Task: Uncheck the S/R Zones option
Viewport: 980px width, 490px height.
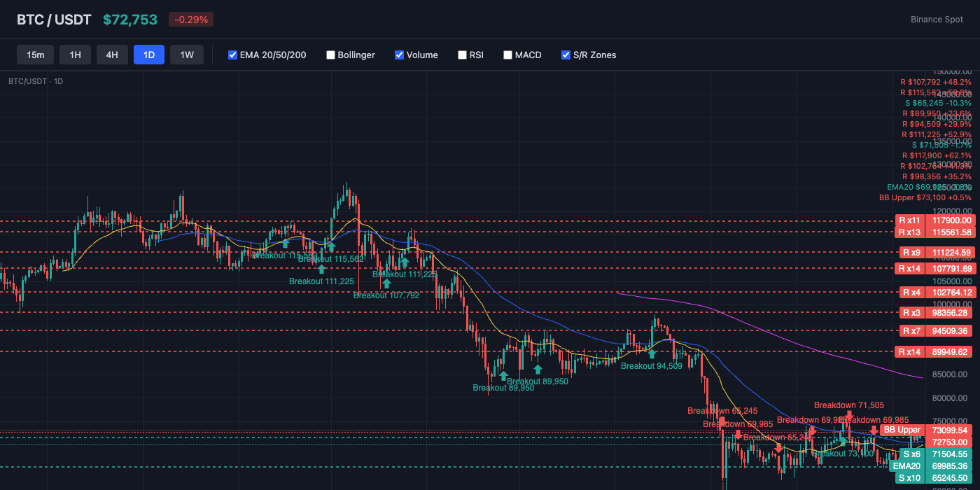Action: pyautogui.click(x=566, y=55)
